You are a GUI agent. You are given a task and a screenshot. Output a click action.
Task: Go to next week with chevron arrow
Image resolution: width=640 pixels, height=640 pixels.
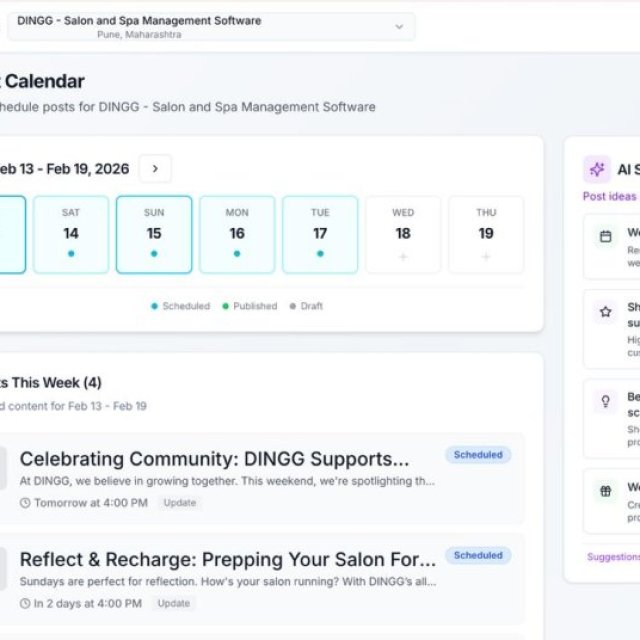(x=155, y=169)
